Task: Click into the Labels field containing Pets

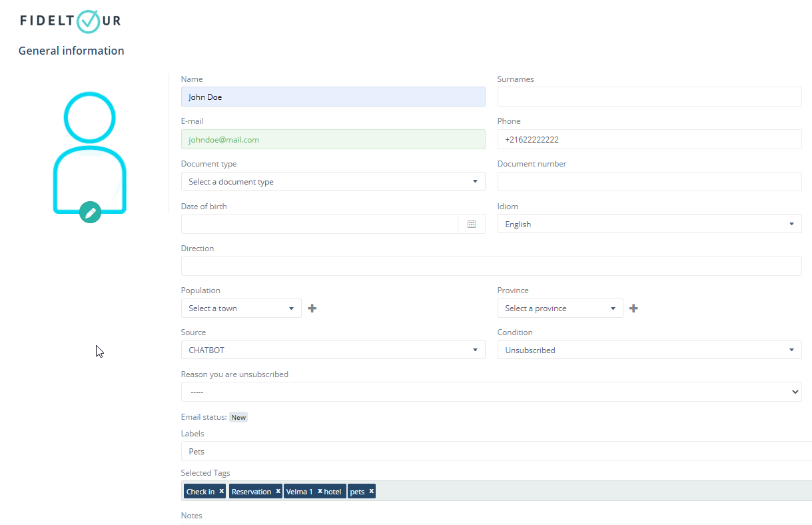Action: coord(493,452)
